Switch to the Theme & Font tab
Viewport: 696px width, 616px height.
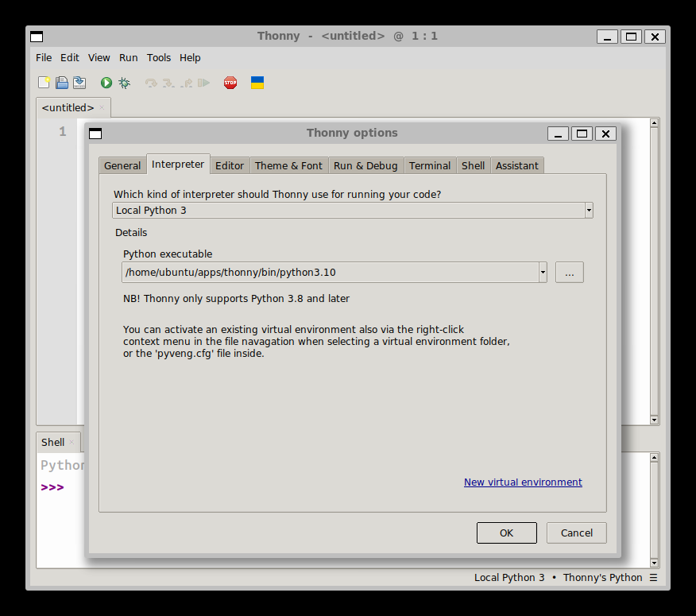pyautogui.click(x=288, y=165)
